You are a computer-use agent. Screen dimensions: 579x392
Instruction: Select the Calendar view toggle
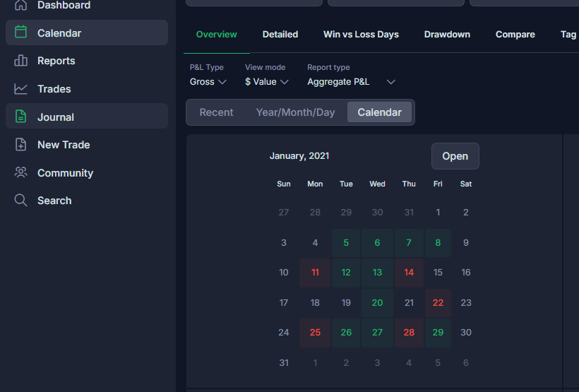click(380, 112)
